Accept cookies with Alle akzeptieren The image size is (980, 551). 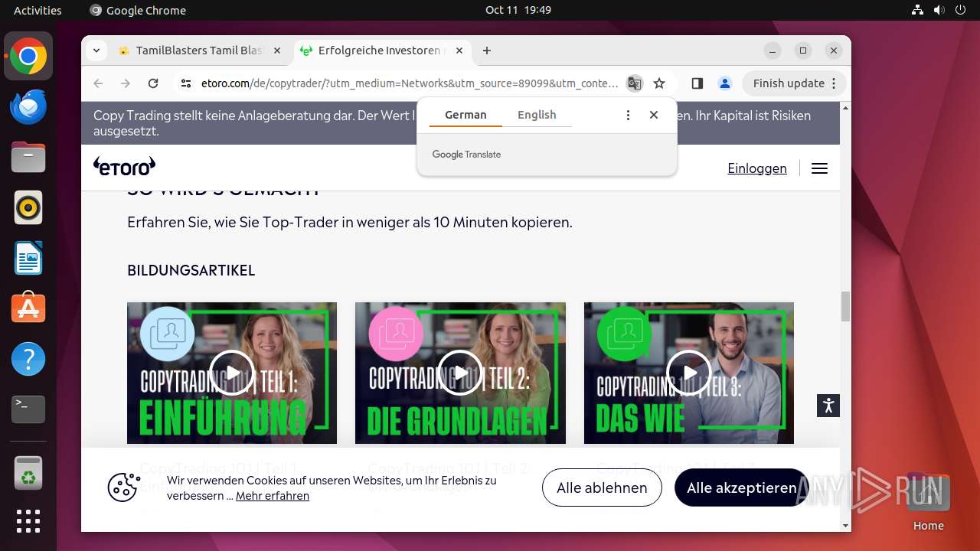coord(741,487)
